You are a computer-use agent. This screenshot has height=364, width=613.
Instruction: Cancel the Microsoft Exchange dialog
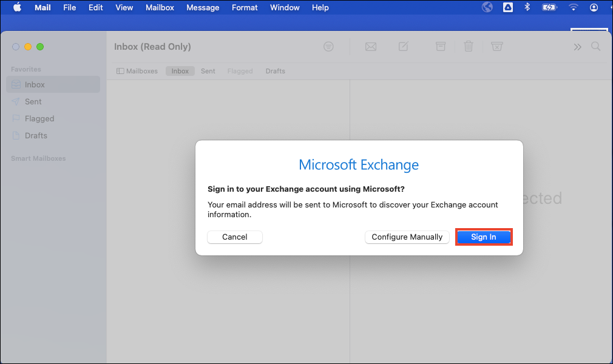click(x=234, y=237)
